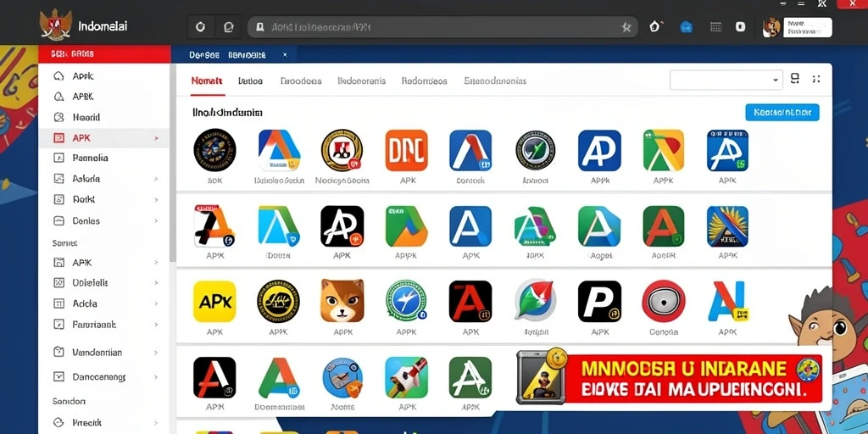The height and width of the screenshot is (434, 868).
Task: Close the Donges Bonoulsa tab
Action: [285, 55]
